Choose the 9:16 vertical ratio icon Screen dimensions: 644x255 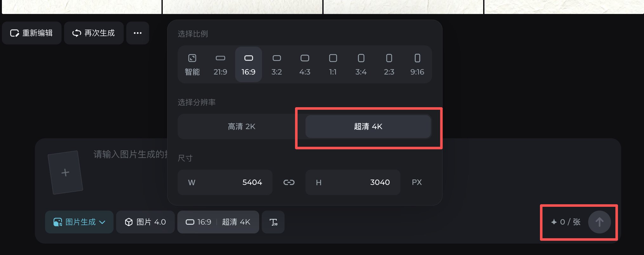[x=417, y=65]
